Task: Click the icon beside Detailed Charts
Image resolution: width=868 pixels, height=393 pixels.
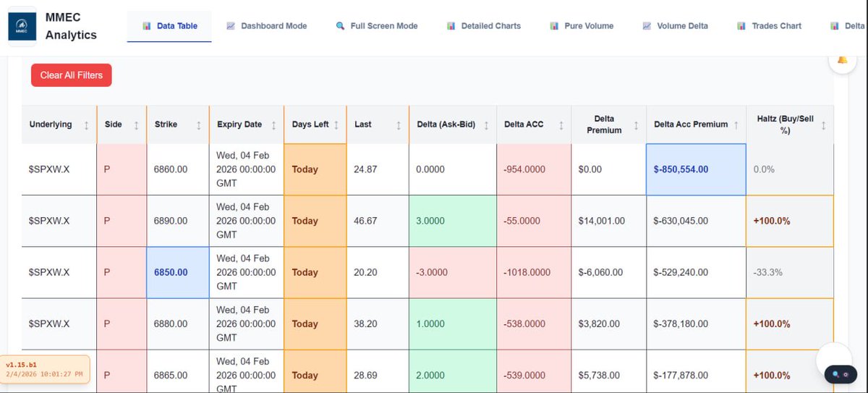Action: pyautogui.click(x=451, y=26)
